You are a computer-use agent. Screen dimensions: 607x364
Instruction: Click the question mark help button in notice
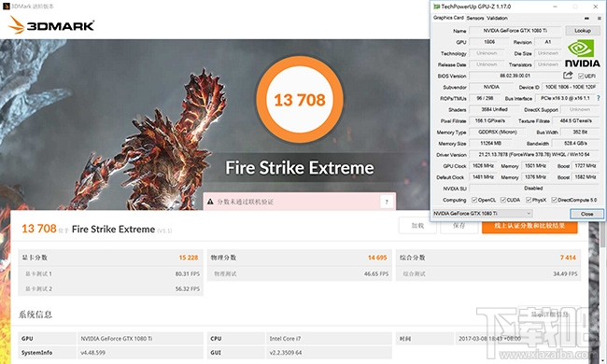click(x=387, y=202)
